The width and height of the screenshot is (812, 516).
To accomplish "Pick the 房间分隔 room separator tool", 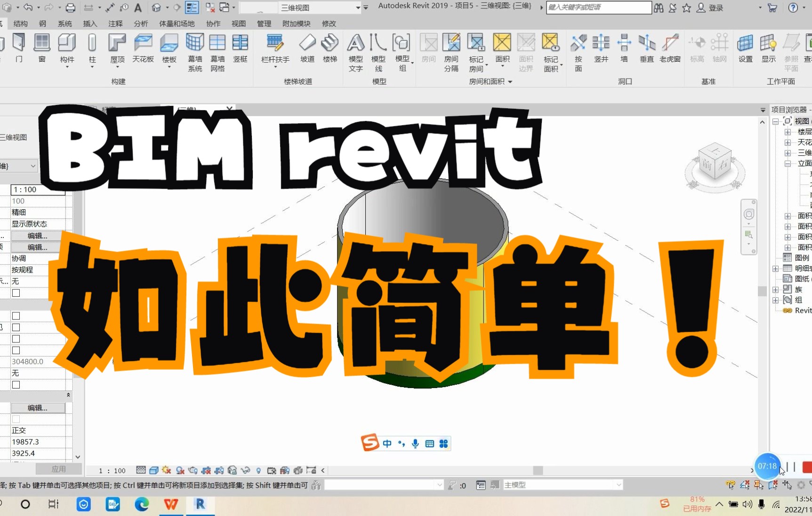I will [x=451, y=52].
